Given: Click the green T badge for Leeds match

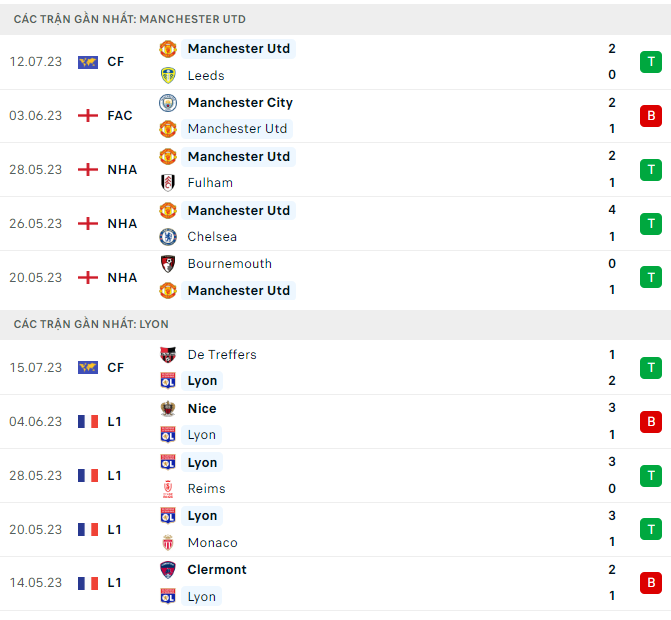Looking at the screenshot, I should [x=651, y=62].
